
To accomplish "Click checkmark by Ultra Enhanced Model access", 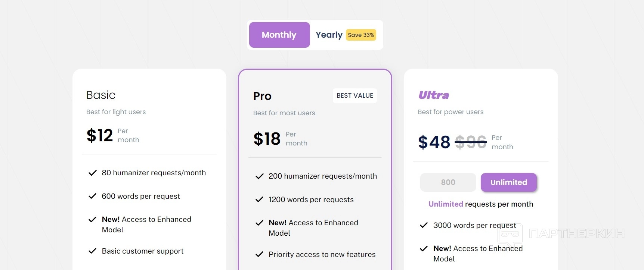I will point(424,249).
